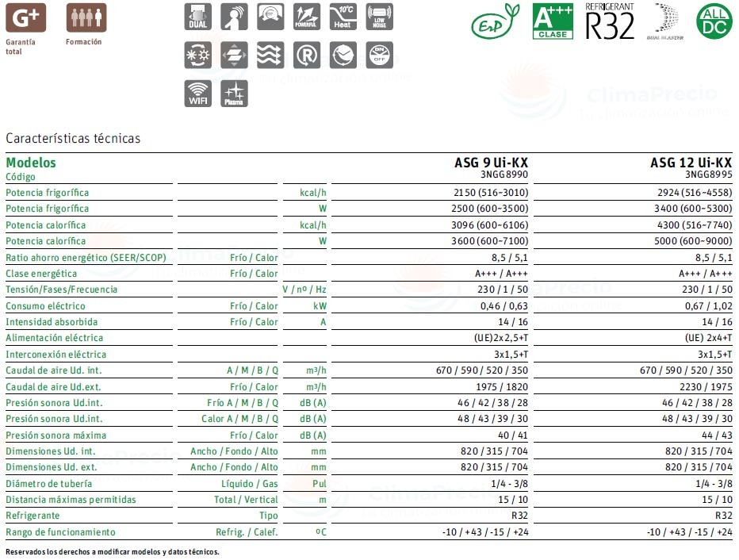Click the WIFI icon
The height and width of the screenshot is (560, 739).
click(x=198, y=94)
